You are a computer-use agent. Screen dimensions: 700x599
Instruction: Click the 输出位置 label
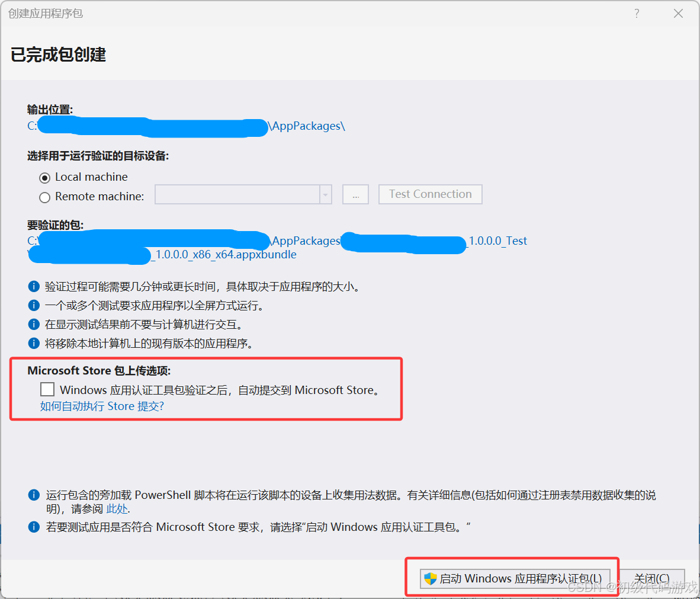[50, 110]
